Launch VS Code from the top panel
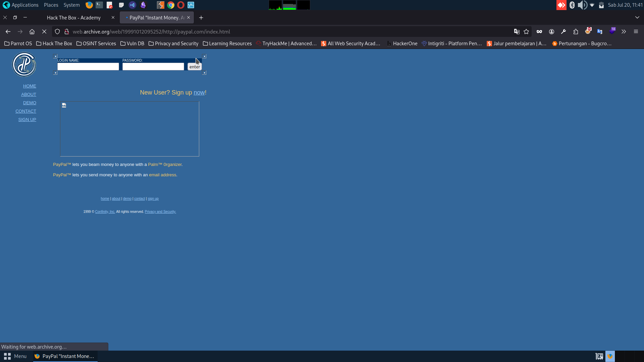This screenshot has width=644, height=362. [x=132, y=5]
